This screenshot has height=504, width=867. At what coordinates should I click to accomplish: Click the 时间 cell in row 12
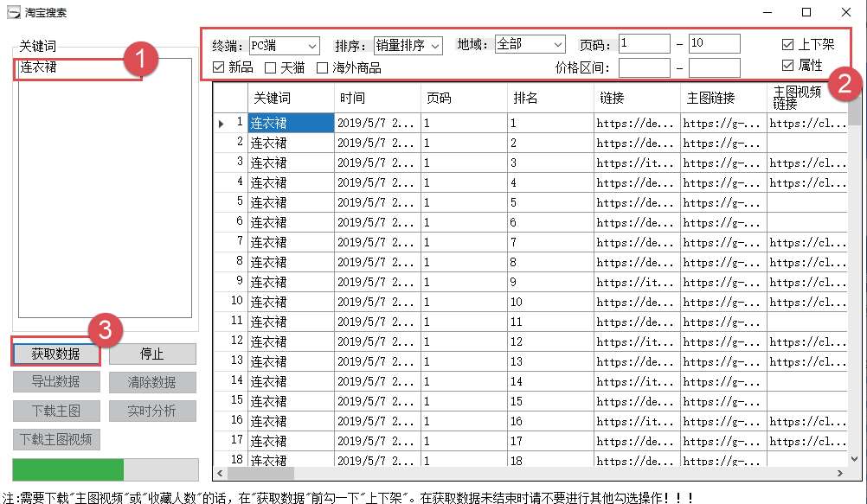(x=377, y=342)
